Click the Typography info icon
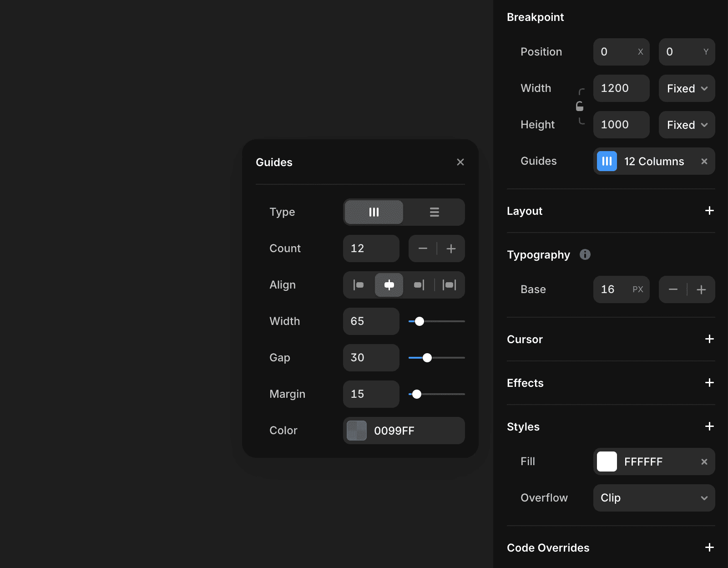Image resolution: width=728 pixels, height=568 pixels. tap(585, 255)
